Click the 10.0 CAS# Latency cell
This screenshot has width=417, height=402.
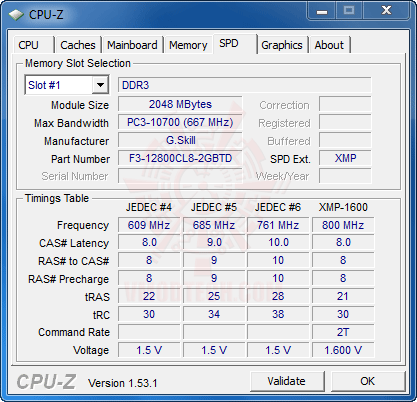click(278, 243)
